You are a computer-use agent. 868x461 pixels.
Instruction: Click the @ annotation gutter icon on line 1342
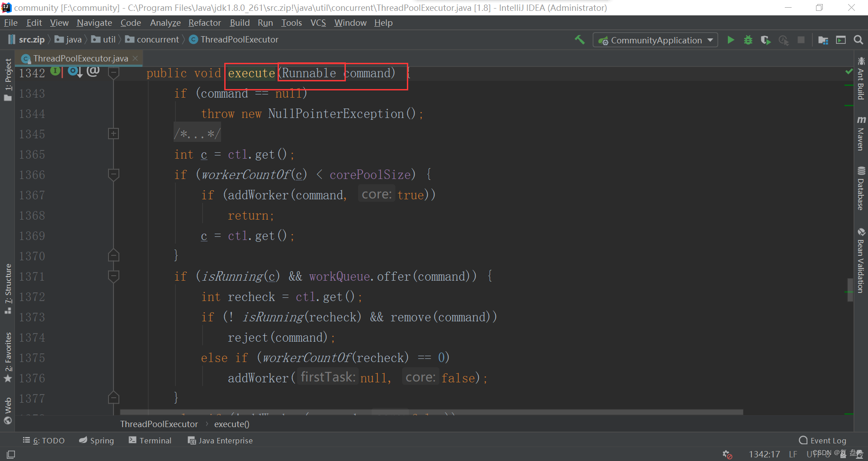coord(93,71)
